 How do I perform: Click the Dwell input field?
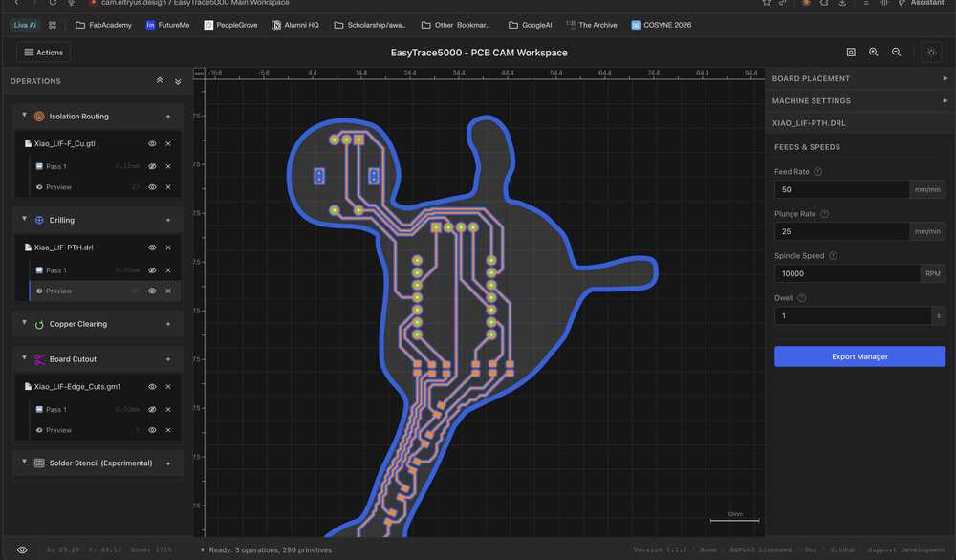click(853, 315)
